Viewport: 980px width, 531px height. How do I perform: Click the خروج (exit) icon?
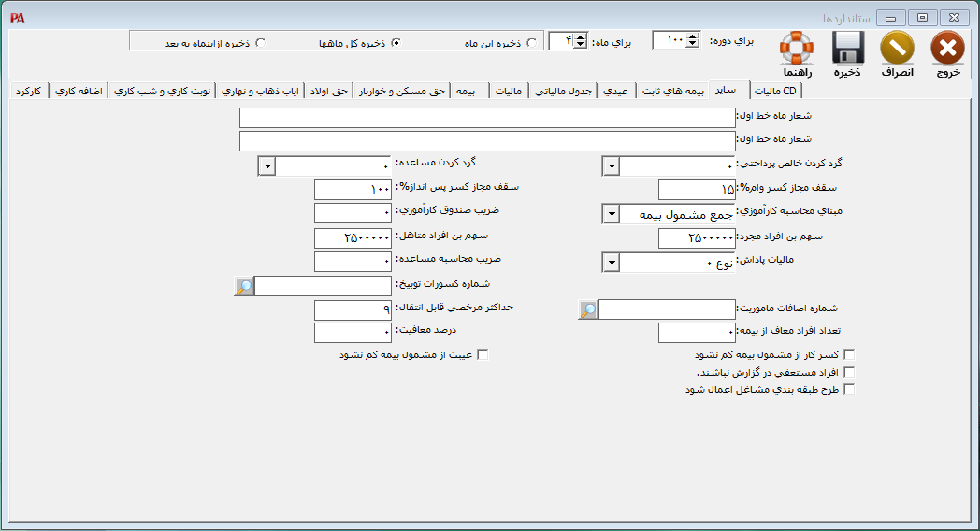tap(947, 48)
